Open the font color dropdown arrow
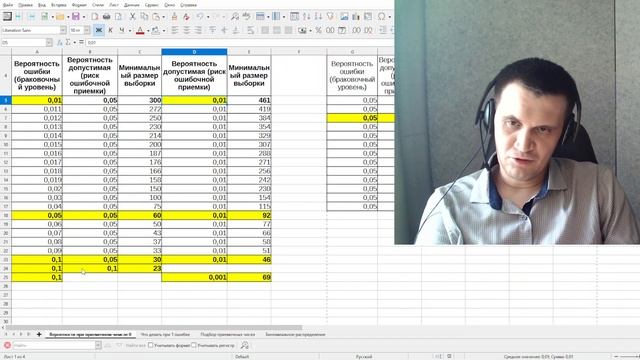The width and height of the screenshot is (640, 360). pyautogui.click(x=148, y=31)
